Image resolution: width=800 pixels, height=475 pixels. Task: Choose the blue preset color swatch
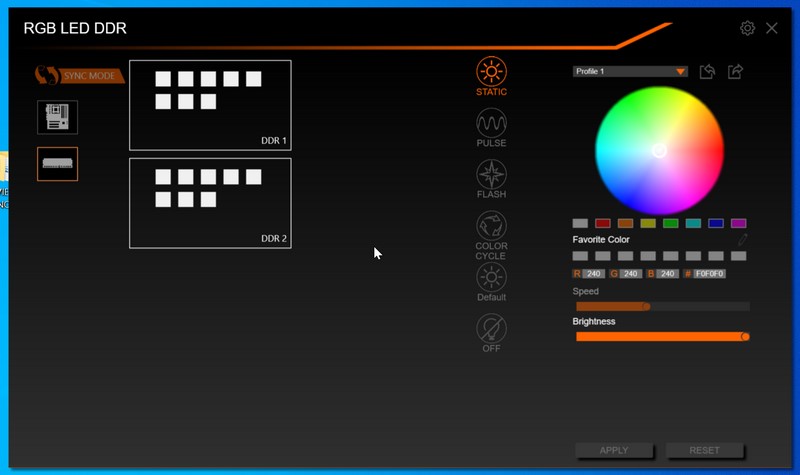pyautogui.click(x=716, y=223)
